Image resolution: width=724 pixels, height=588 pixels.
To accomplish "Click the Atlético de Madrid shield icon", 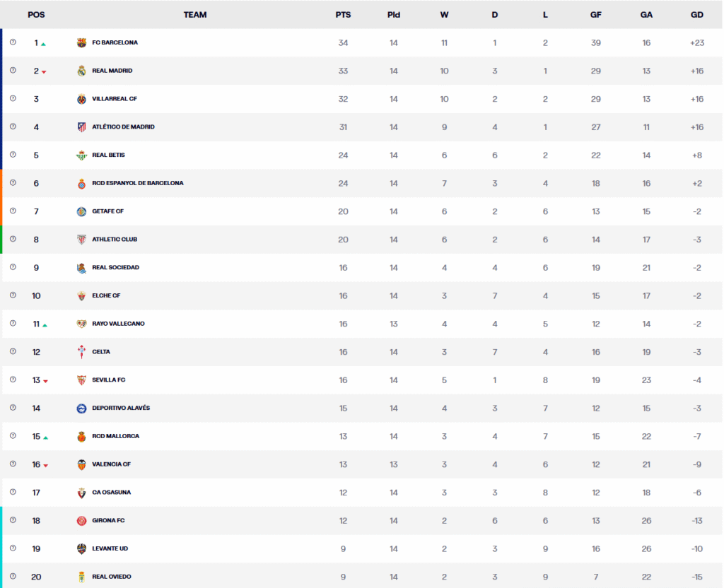I will click(81, 127).
